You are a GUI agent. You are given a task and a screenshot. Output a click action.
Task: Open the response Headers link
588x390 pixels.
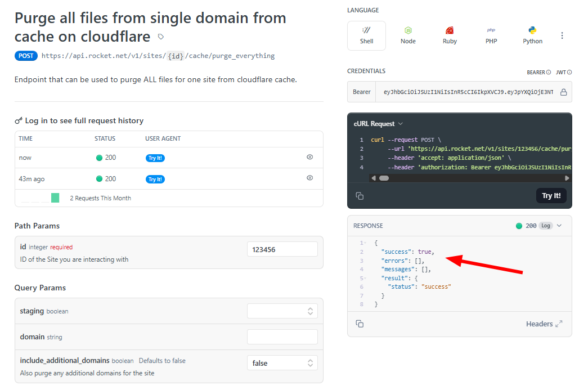tap(540, 324)
